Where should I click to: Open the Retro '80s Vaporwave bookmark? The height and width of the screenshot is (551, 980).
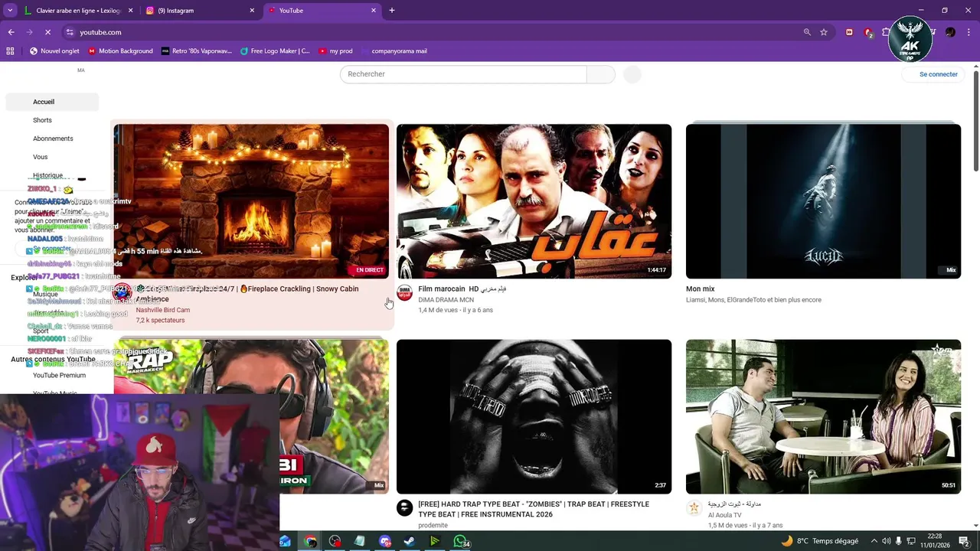point(197,51)
